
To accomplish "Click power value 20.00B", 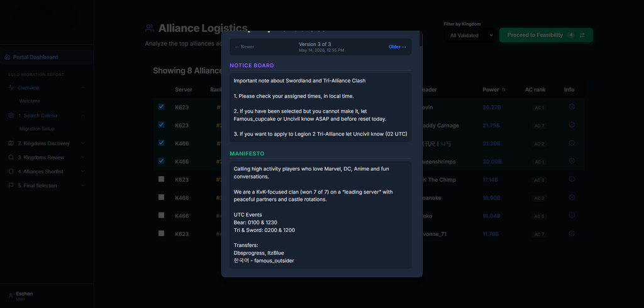I will click(492, 162).
